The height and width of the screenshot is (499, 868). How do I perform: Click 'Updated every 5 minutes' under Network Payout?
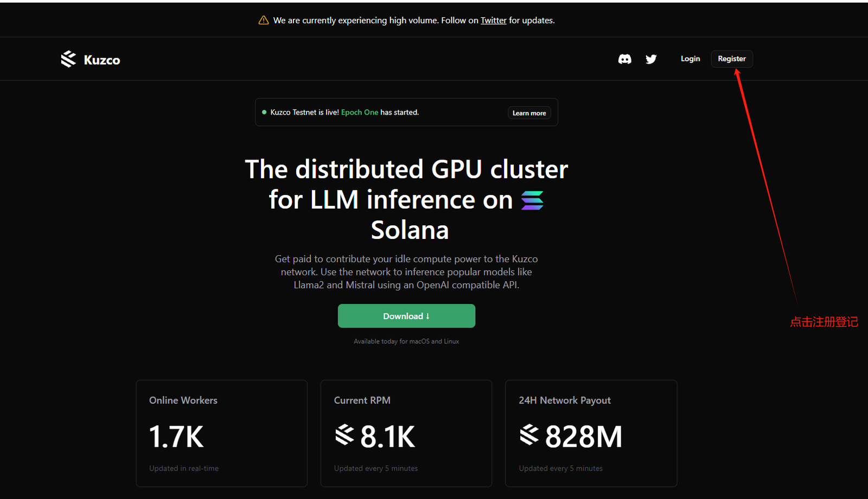point(560,468)
